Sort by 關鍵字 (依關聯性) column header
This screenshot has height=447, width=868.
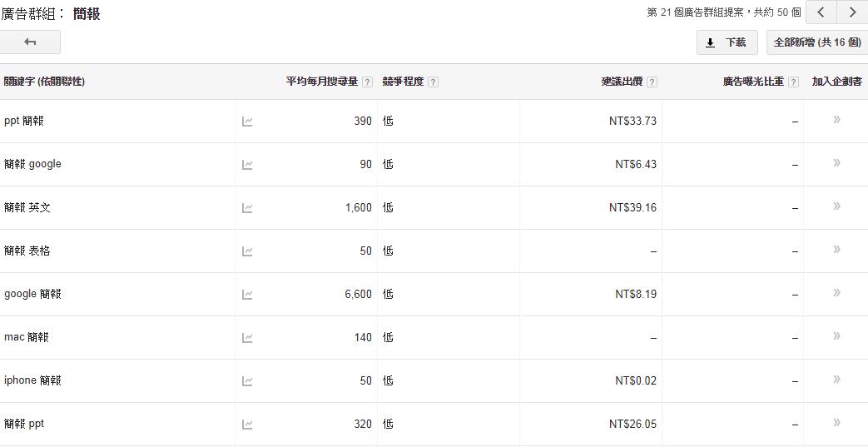tap(44, 82)
